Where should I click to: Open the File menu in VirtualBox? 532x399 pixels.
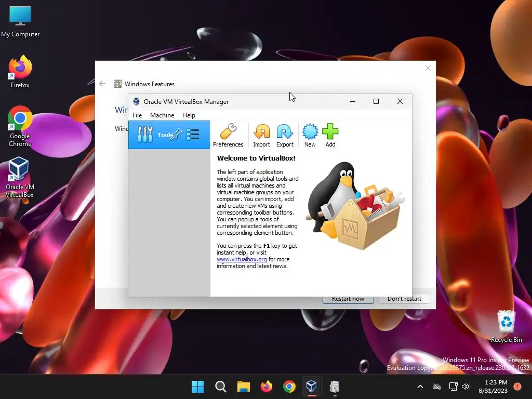coord(137,115)
